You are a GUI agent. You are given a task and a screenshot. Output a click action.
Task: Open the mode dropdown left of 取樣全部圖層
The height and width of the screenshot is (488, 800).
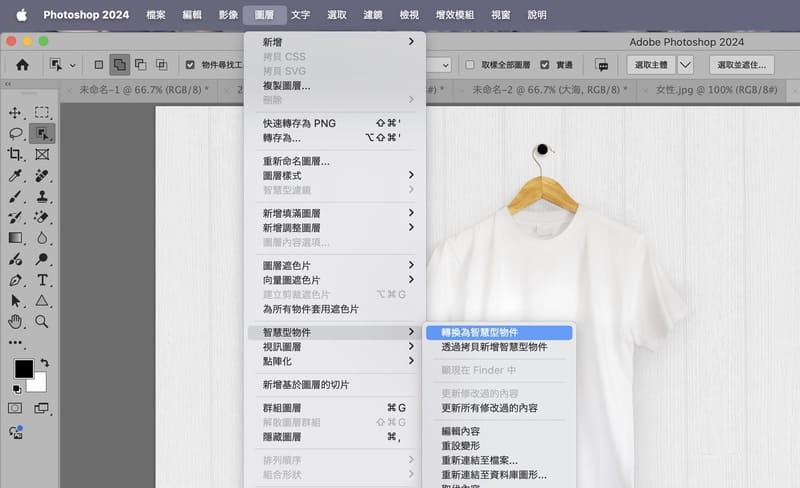[445, 65]
